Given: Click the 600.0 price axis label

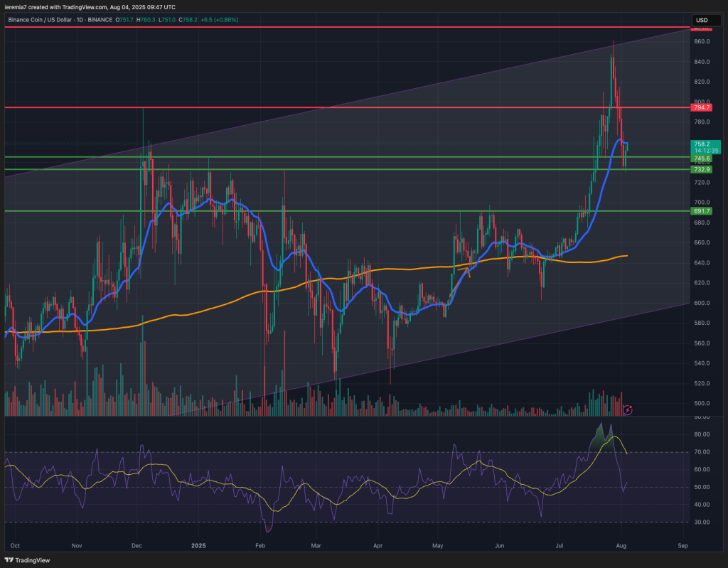Looking at the screenshot, I should (702, 303).
